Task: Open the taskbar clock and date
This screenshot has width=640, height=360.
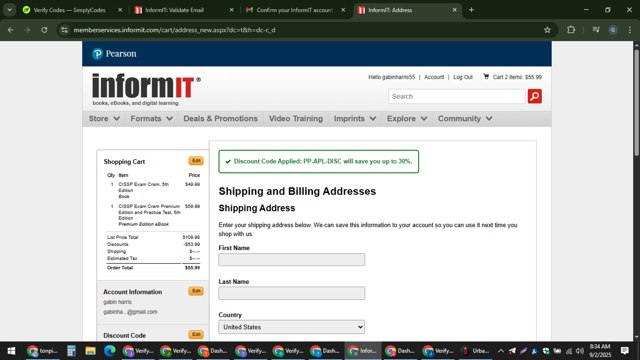Action: pyautogui.click(x=600, y=351)
